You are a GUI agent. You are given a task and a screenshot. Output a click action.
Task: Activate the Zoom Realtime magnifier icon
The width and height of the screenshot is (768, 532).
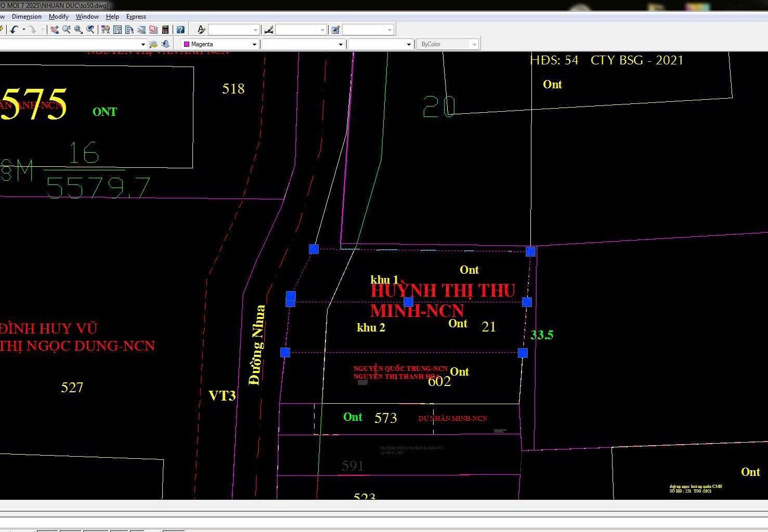67,30
